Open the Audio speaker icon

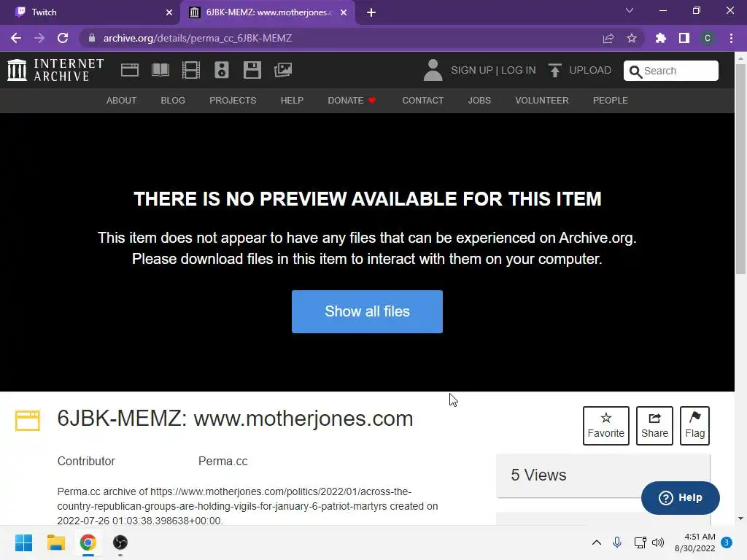pos(222,70)
